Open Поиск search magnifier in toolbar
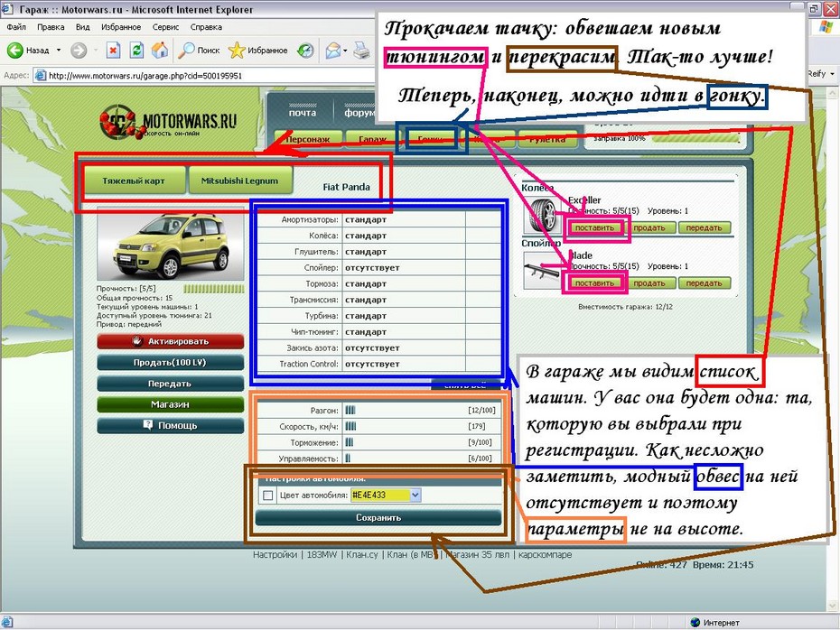The image size is (840, 630). click(186, 51)
